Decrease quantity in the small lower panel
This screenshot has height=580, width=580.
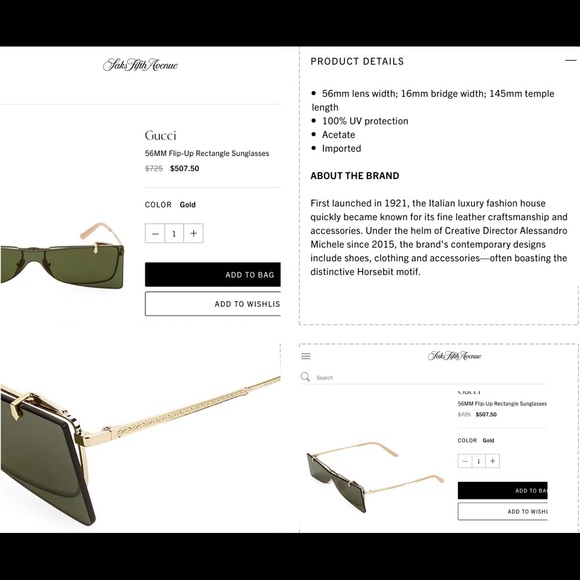pyautogui.click(x=465, y=461)
